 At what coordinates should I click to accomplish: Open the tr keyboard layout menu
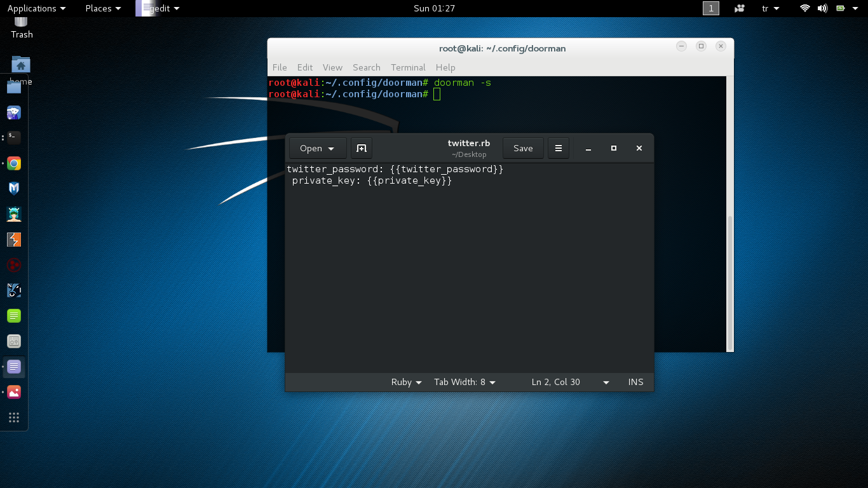(770, 8)
